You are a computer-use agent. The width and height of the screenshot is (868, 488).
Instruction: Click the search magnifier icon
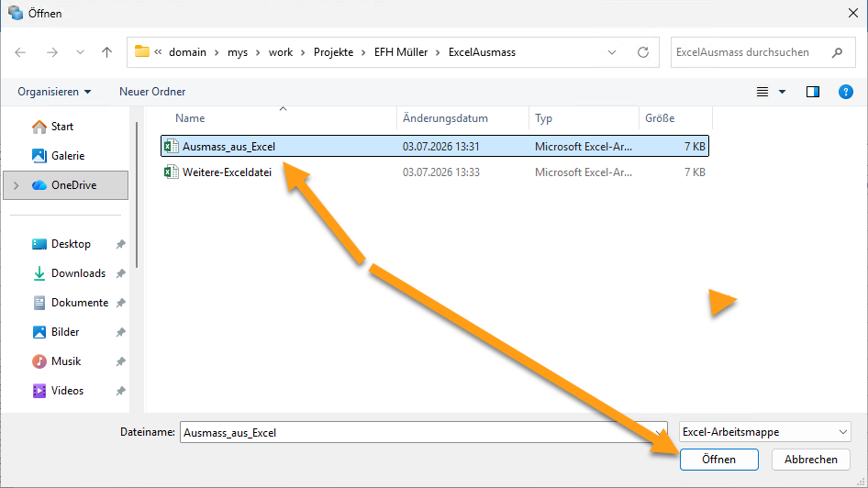pos(837,52)
